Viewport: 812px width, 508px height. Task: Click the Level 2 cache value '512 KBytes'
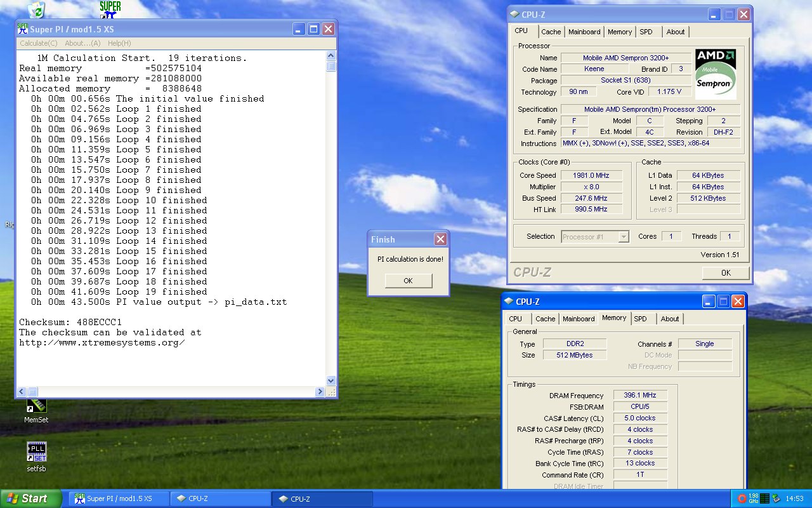(708, 198)
